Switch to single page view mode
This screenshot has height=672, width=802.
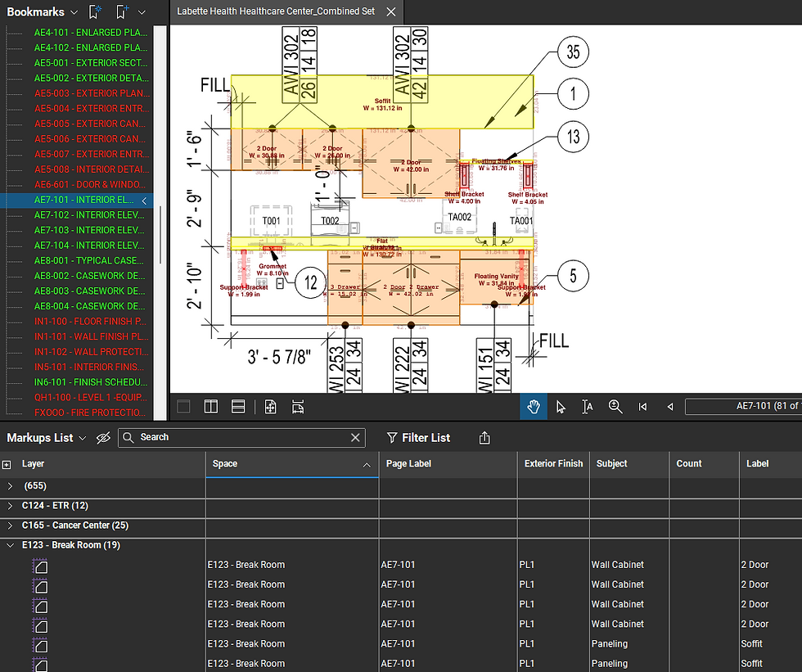click(183, 406)
